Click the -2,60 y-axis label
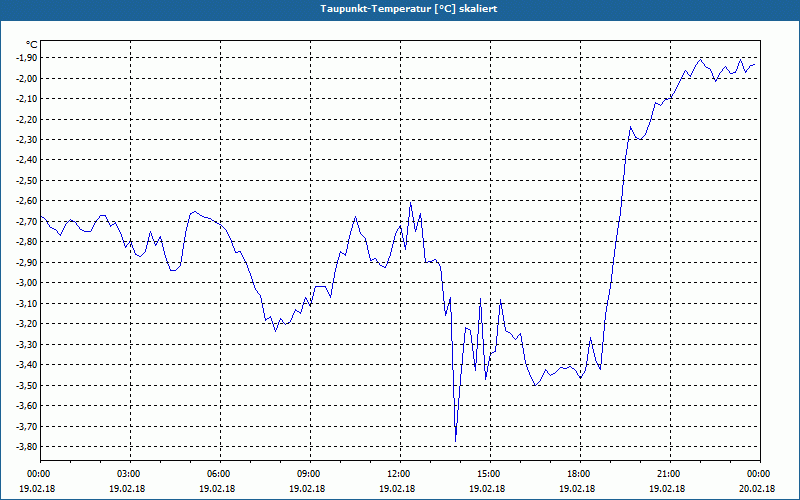This screenshot has width=800, height=500. click(28, 201)
